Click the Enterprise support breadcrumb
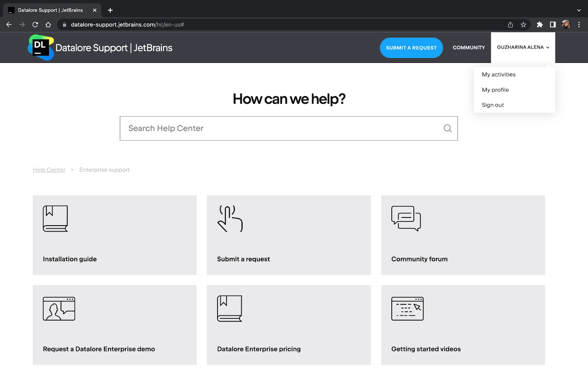The height and width of the screenshot is (368, 588). tap(104, 170)
